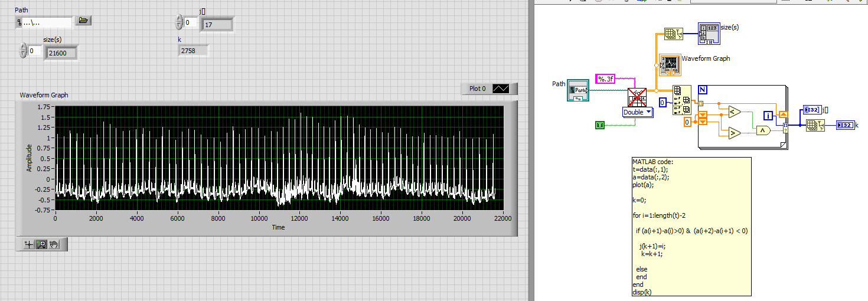868x301 pixels.
Task: Open the Plot 0 legend style swatch
Action: [503, 89]
